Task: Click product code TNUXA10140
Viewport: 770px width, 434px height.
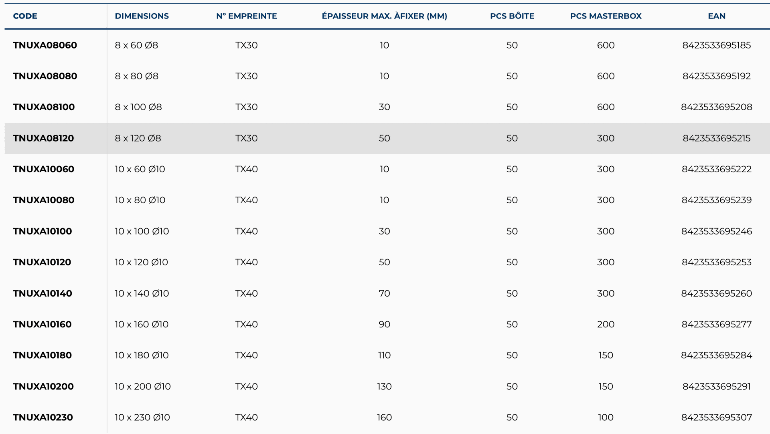Action: tap(42, 294)
